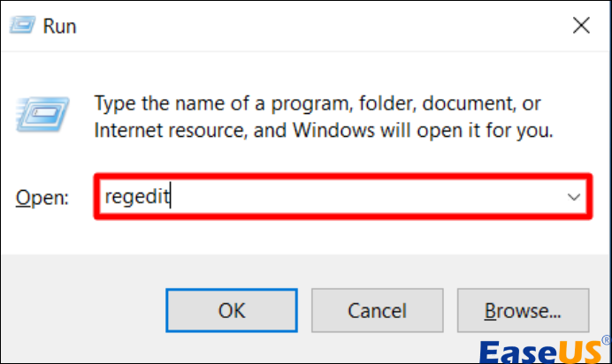Cancel the Run dialog
This screenshot has width=612, height=364.
tap(377, 311)
